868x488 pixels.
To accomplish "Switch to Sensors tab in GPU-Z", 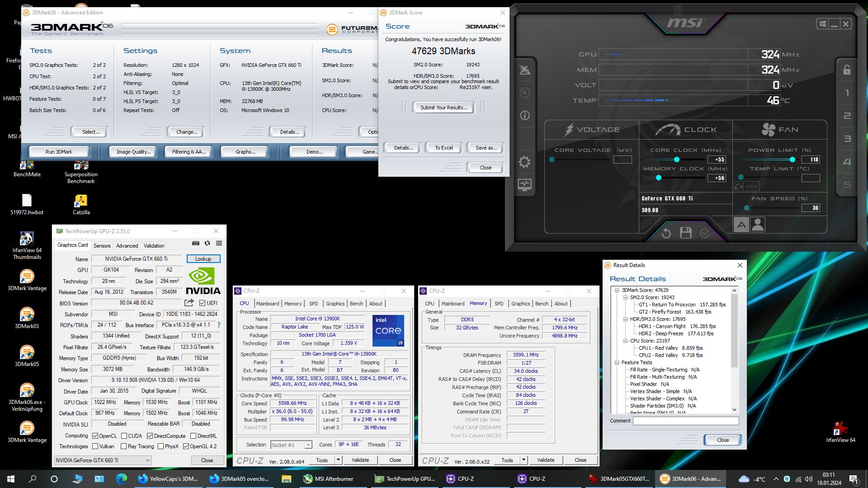I will click(102, 246).
